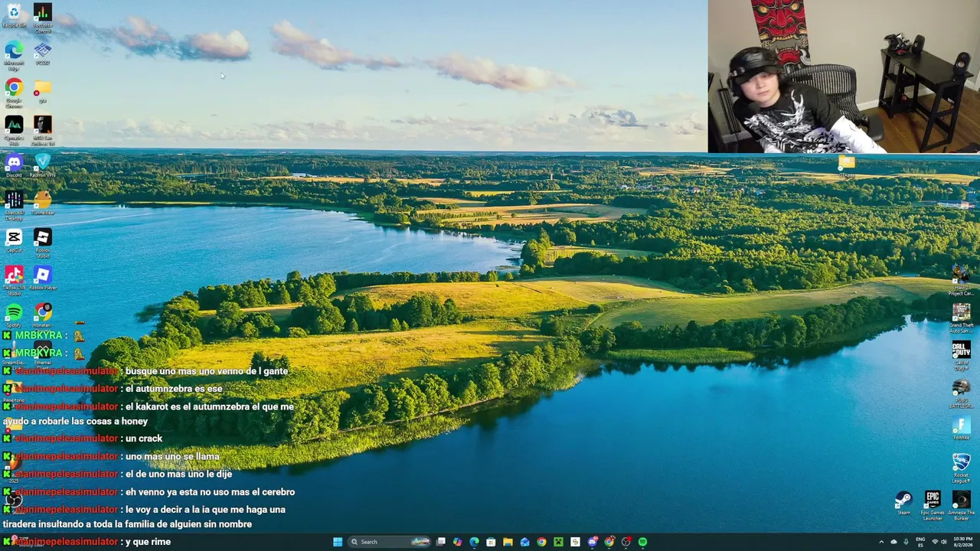Open the Windows Start menu

[338, 542]
